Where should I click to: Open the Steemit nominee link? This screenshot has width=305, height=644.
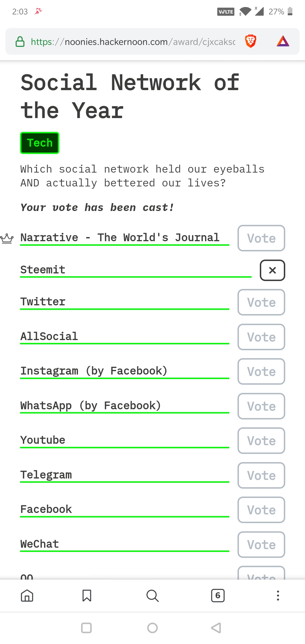(x=43, y=270)
